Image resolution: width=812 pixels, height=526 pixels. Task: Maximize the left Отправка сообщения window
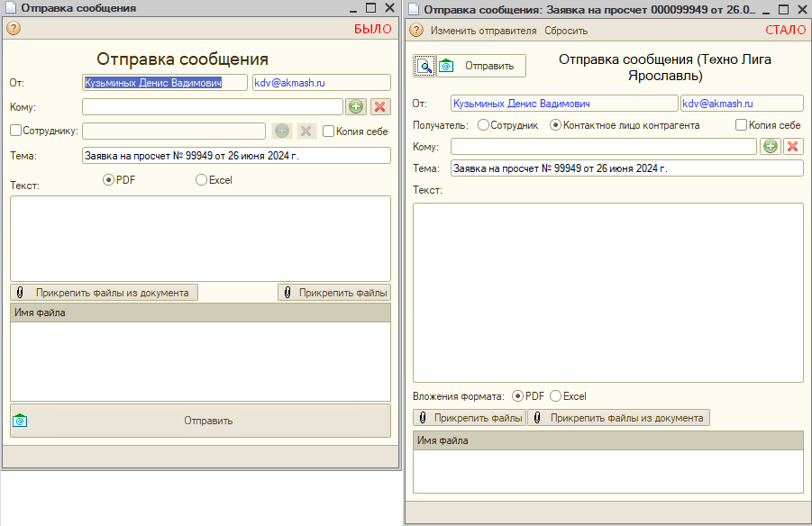tap(370, 8)
